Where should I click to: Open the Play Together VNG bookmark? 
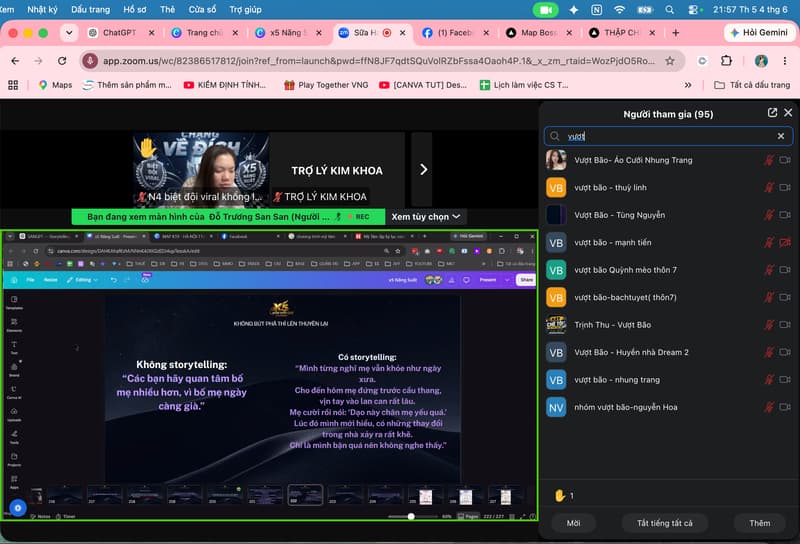[x=327, y=85]
